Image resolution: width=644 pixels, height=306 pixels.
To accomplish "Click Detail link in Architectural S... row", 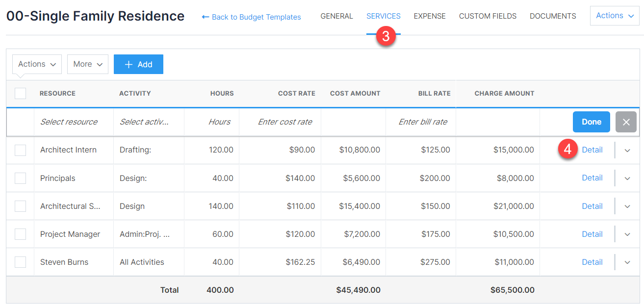I will (592, 206).
